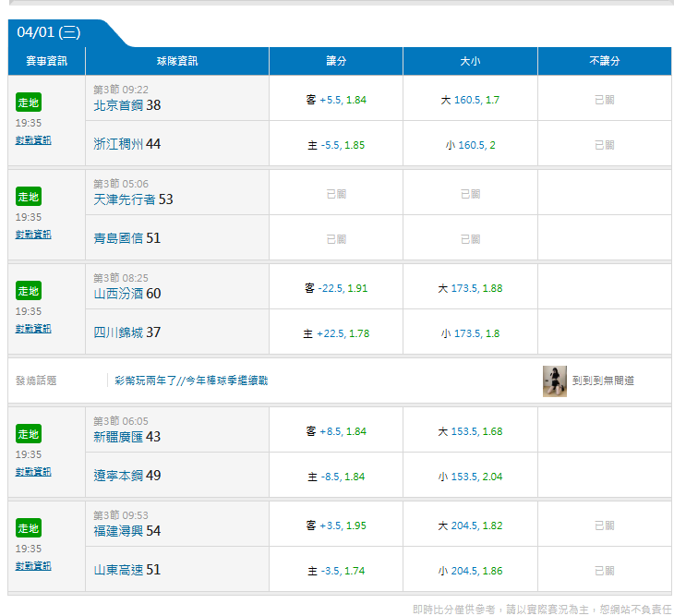Select the 04/01 (三) date tab
Viewport: 698px width, 616px height.
(x=49, y=32)
